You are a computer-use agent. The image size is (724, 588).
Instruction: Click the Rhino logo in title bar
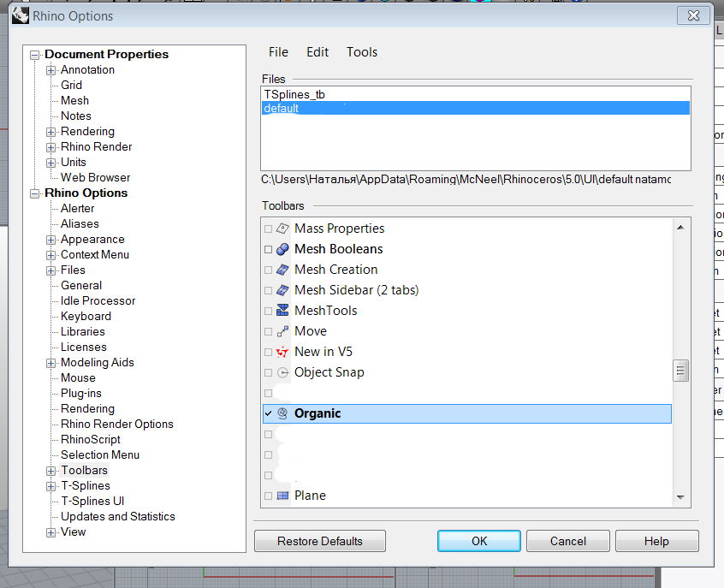pos(21,15)
